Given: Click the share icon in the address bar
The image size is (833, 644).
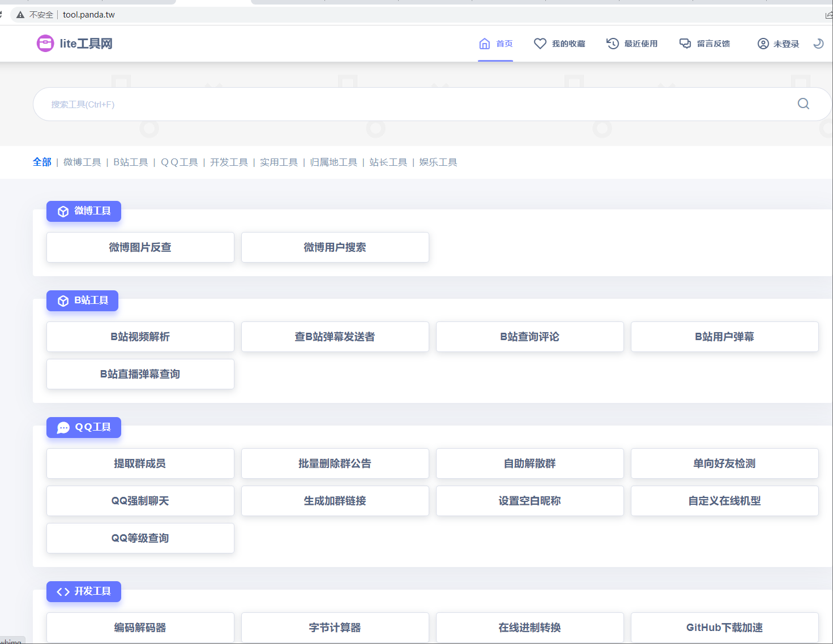Looking at the screenshot, I should click(x=829, y=15).
